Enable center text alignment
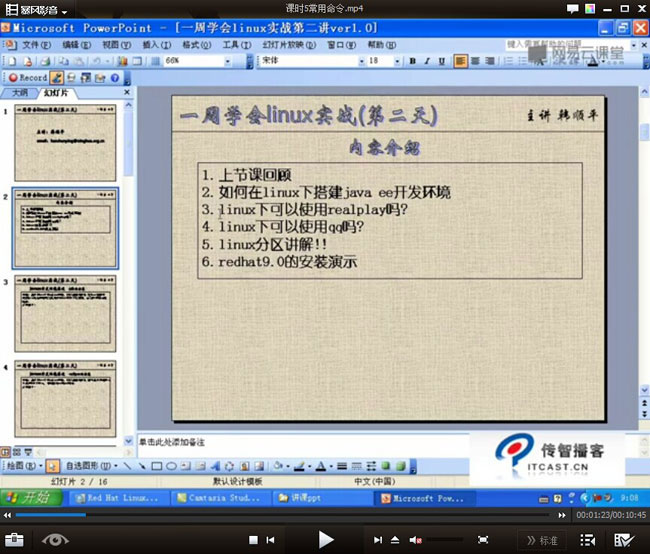The height and width of the screenshot is (554, 650). (475, 61)
